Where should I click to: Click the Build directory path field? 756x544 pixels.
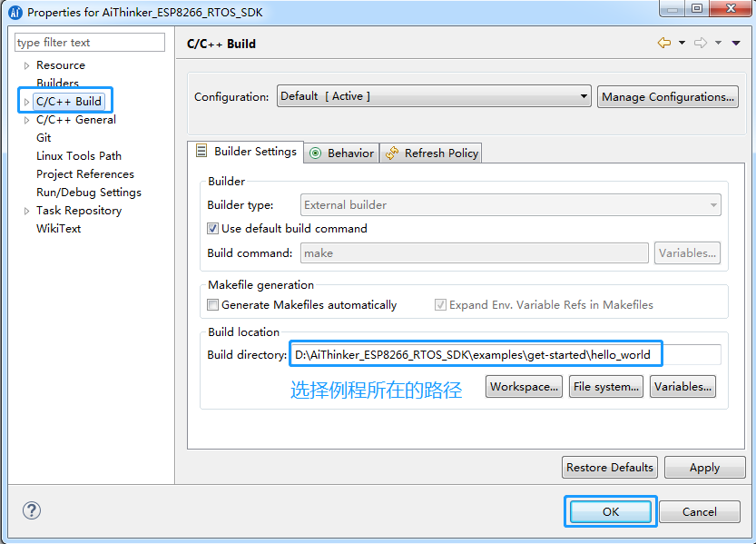506,355
